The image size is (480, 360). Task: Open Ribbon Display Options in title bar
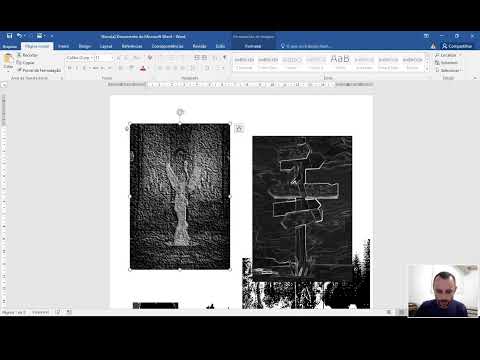coord(426,36)
